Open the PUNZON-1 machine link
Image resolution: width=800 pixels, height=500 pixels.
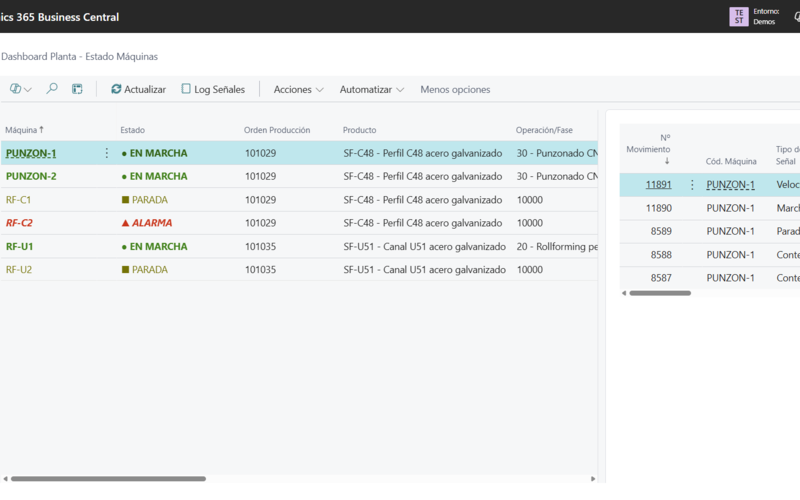pos(31,153)
